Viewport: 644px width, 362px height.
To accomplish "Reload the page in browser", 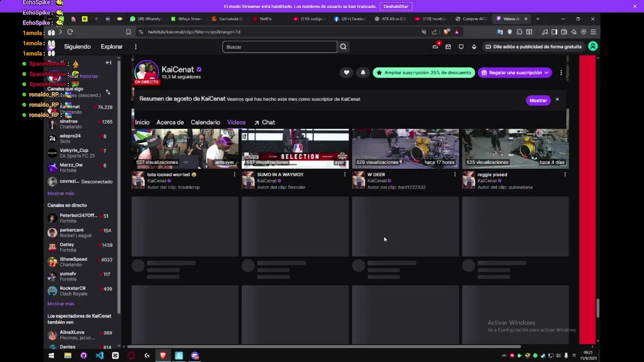I will 70,32.
